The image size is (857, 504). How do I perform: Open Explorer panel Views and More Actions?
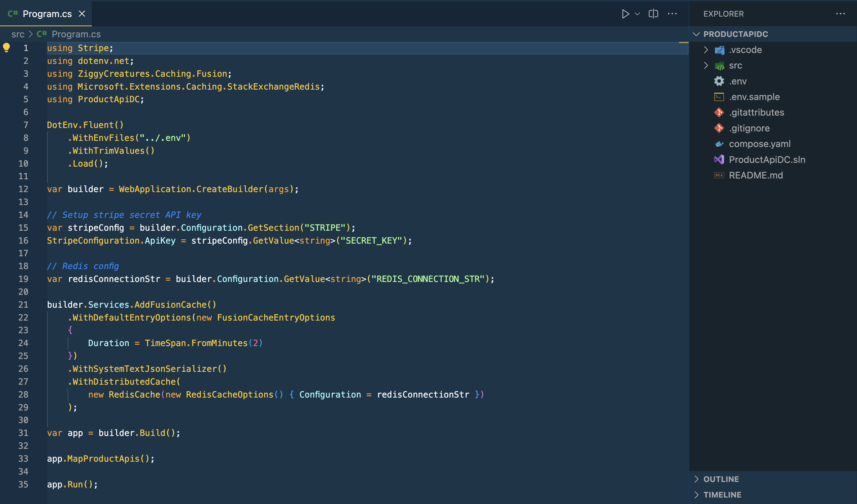[840, 14]
